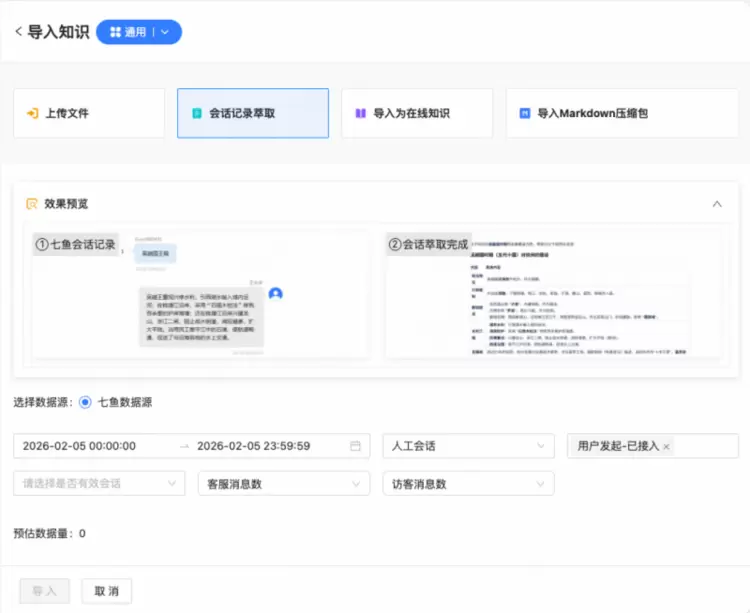The image size is (750, 613).
Task: Click the 效果预览 preview icon
Action: point(32,204)
